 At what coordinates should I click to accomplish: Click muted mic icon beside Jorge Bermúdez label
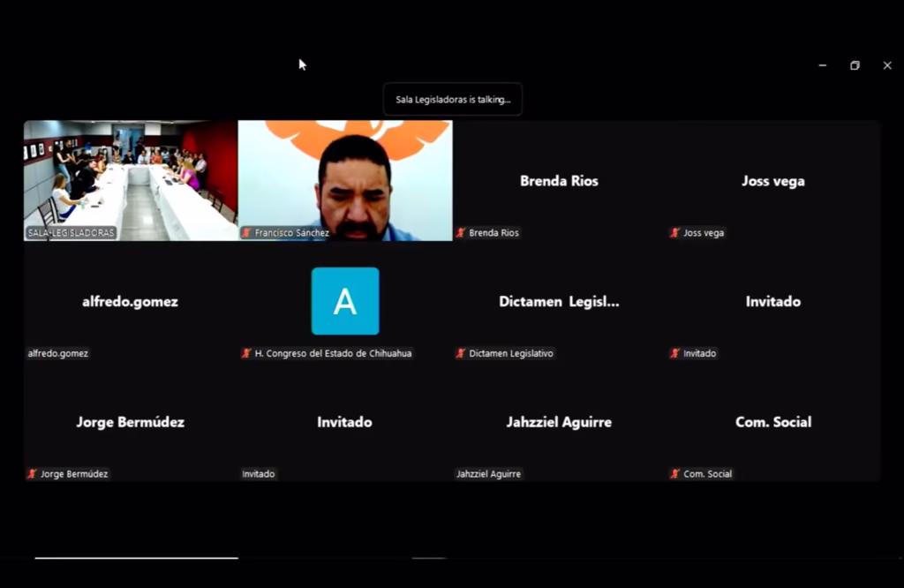click(x=32, y=474)
